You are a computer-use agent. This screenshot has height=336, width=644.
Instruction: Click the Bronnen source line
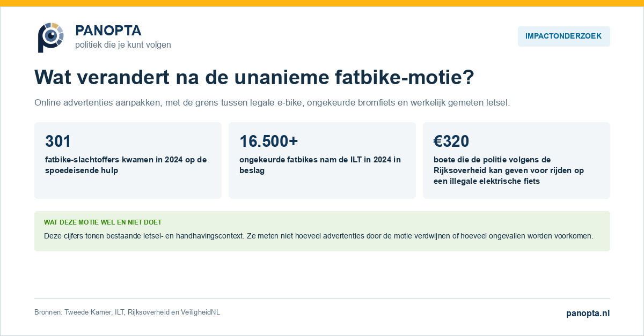pos(127,312)
